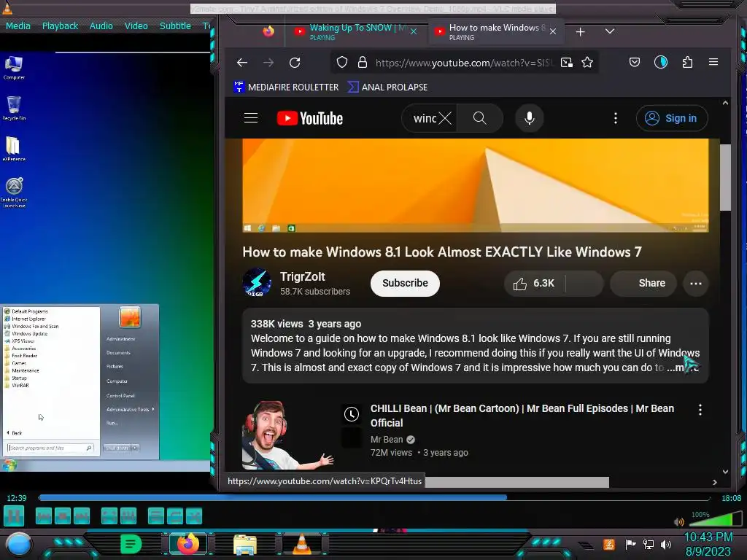The width and height of the screenshot is (747, 560).
Task: Submit YouTube search with magnifier button
Action: click(480, 118)
